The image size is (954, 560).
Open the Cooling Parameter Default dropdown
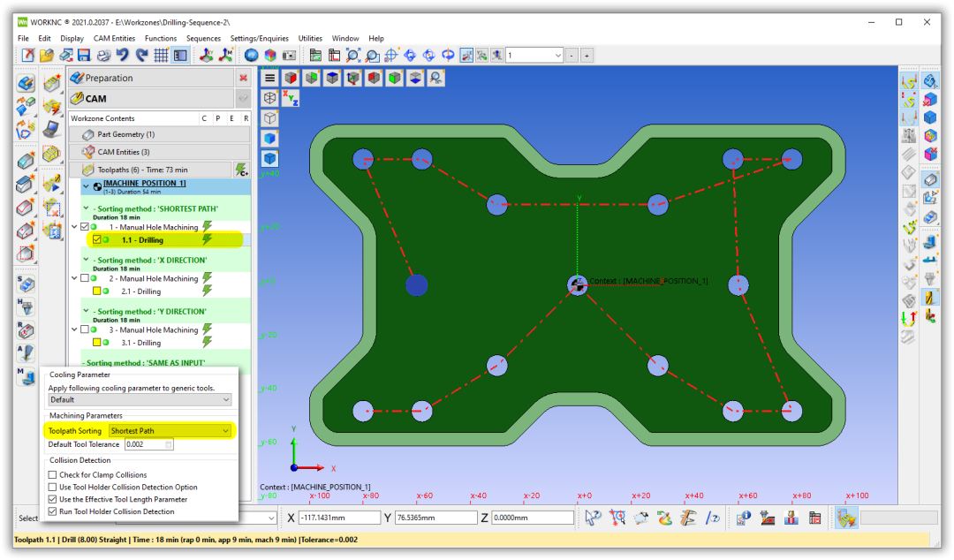click(140, 400)
